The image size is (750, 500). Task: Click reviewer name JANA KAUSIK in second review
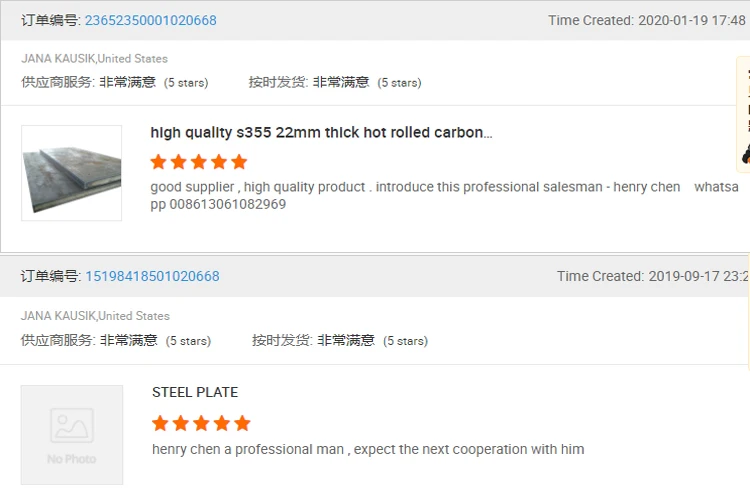pos(58,316)
